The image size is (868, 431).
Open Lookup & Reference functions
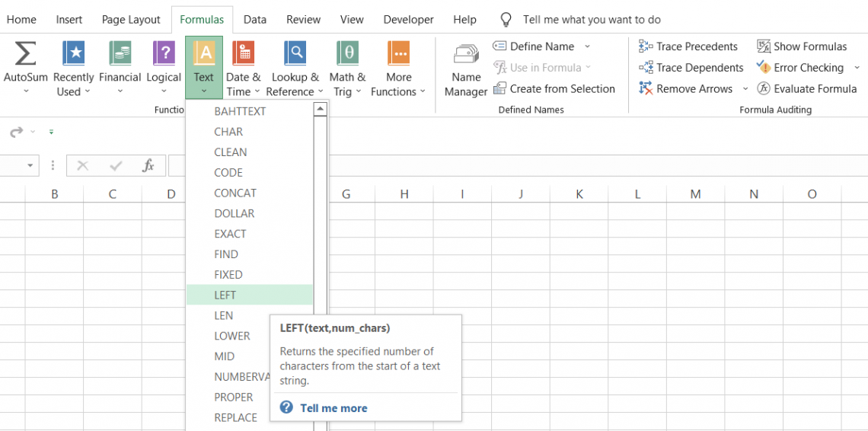click(x=295, y=54)
